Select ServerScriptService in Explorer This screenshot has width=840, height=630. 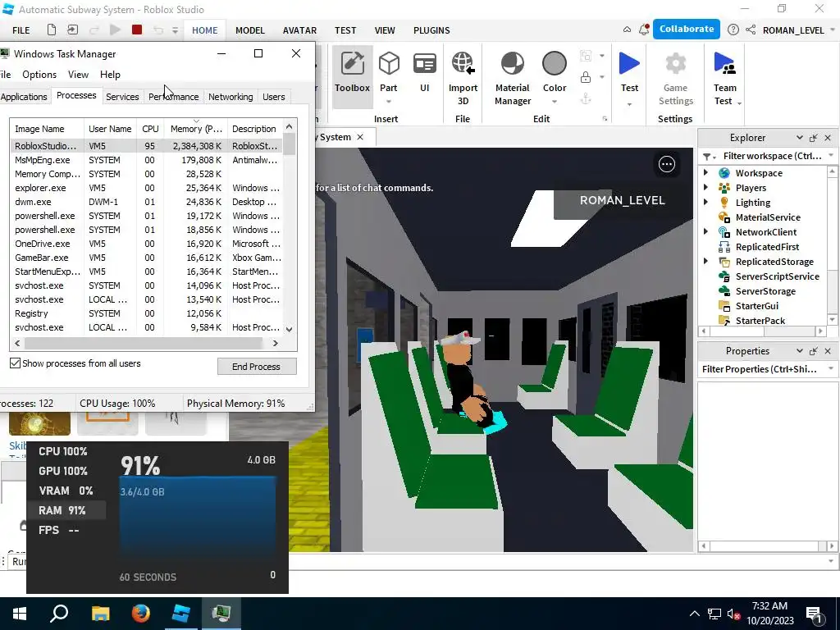pos(778,276)
